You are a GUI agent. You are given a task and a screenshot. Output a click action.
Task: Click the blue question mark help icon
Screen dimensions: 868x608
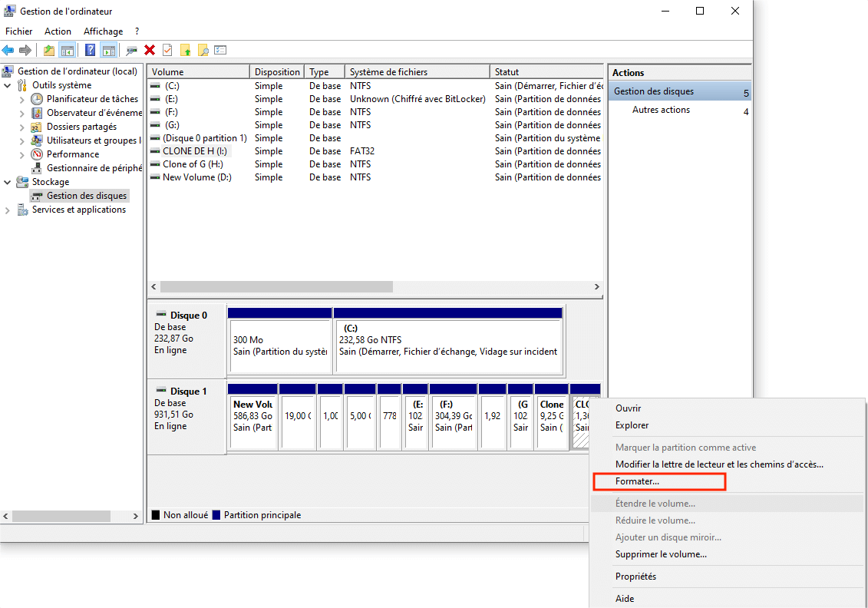(x=91, y=50)
